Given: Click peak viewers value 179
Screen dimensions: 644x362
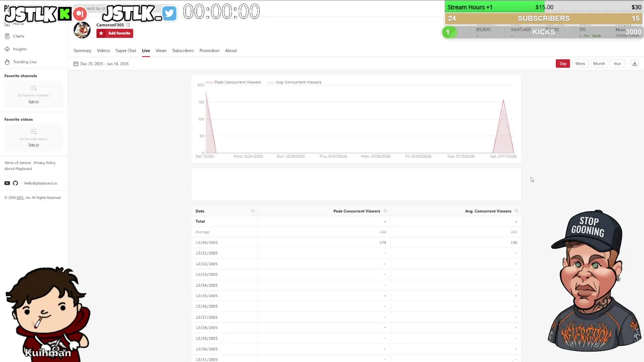Looking at the screenshot, I should pyautogui.click(x=382, y=242).
